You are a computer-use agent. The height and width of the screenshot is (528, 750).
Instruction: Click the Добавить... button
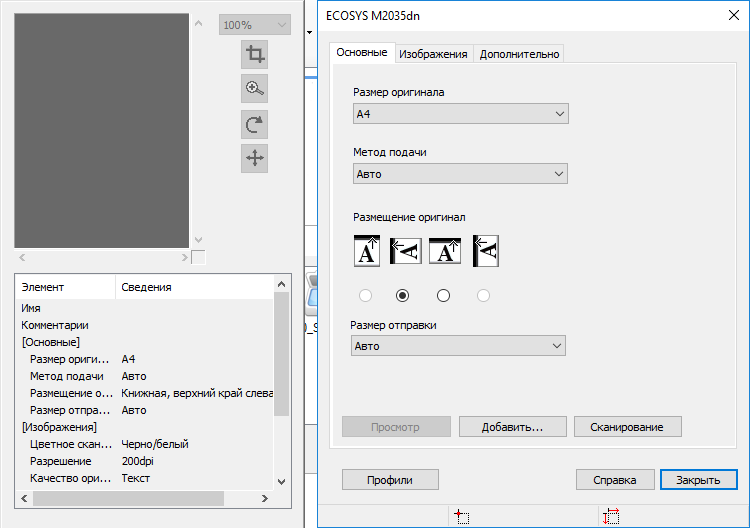click(x=512, y=427)
